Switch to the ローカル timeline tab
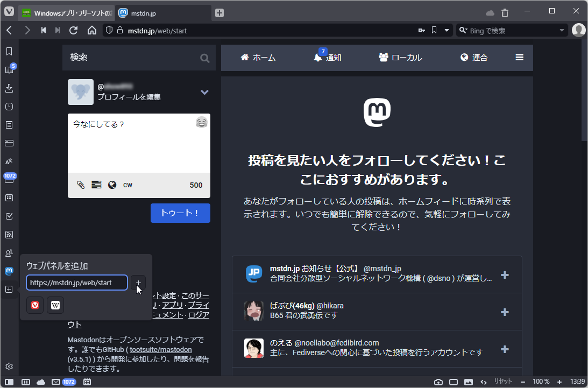 400,58
